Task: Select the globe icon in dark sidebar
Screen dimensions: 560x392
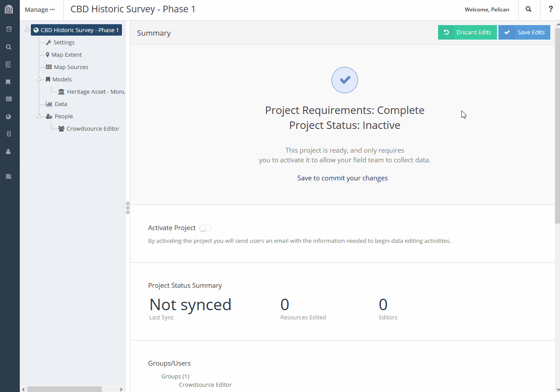Action: (x=8, y=117)
